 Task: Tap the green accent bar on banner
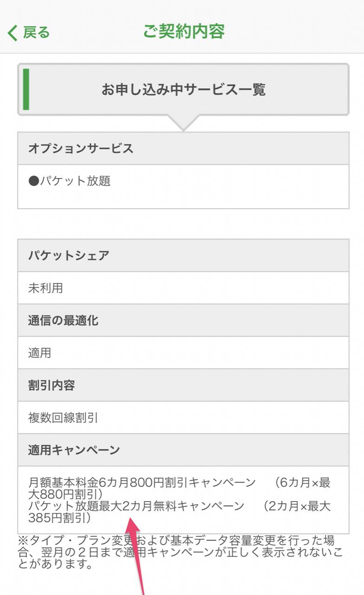point(26,89)
